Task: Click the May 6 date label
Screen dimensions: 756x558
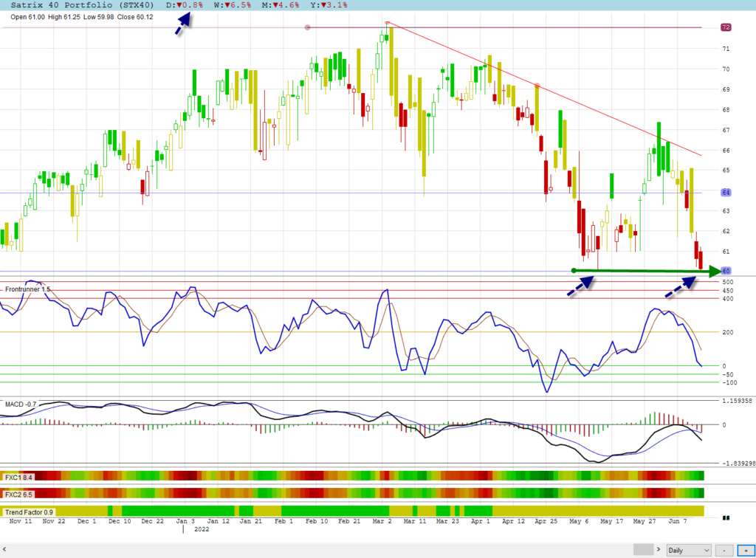Action: coord(579,521)
